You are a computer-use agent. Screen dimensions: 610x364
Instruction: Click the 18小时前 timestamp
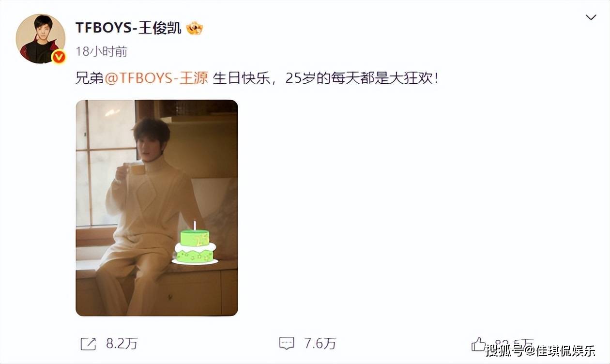[x=102, y=51]
